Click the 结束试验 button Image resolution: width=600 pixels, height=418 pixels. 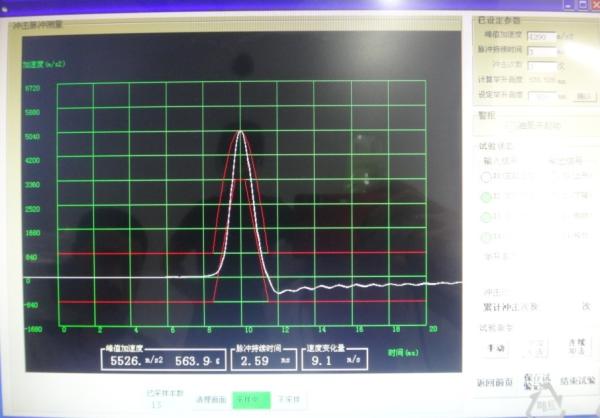[x=578, y=381]
